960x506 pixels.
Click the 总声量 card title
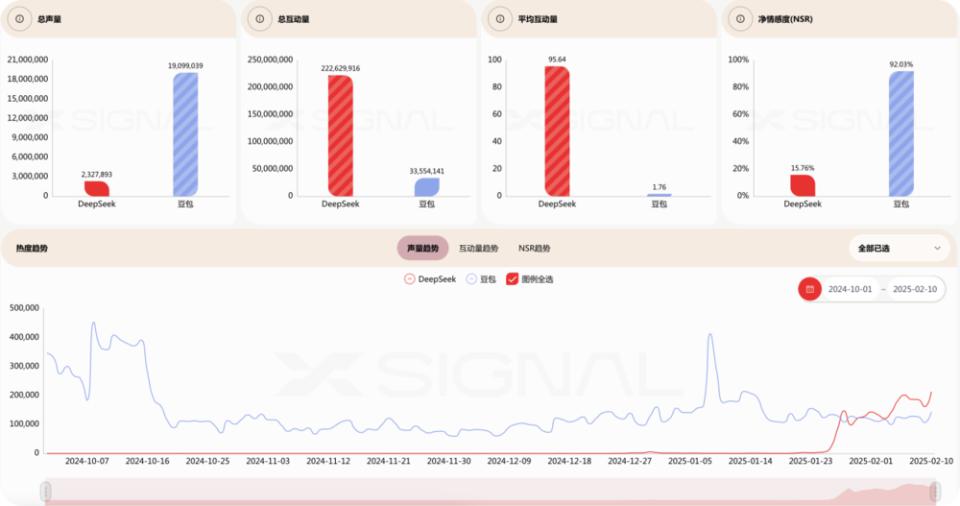(x=49, y=19)
